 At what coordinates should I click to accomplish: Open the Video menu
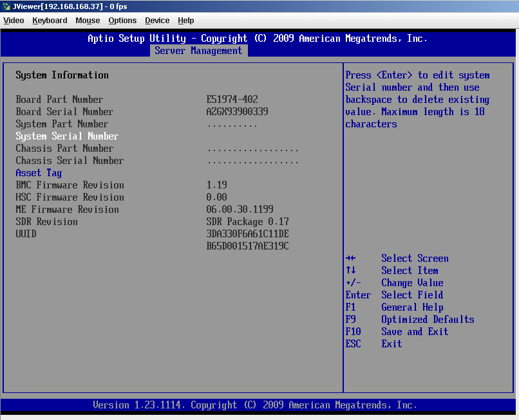tap(14, 21)
